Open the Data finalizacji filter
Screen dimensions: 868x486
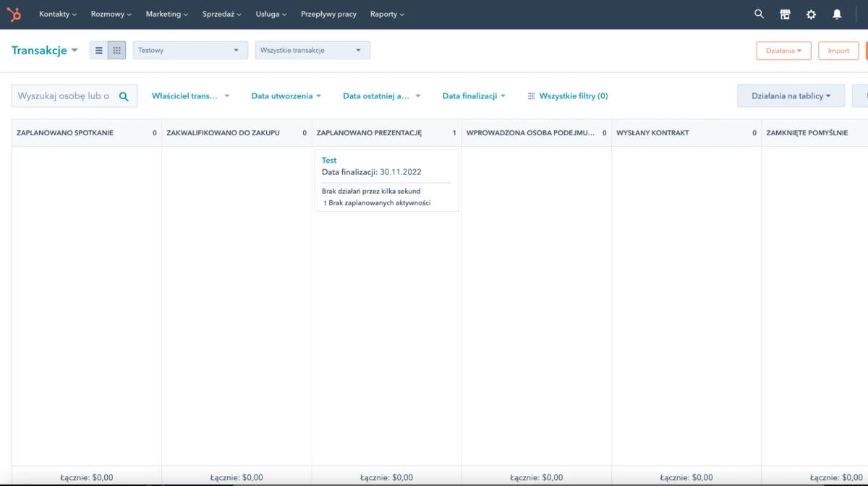tap(475, 96)
